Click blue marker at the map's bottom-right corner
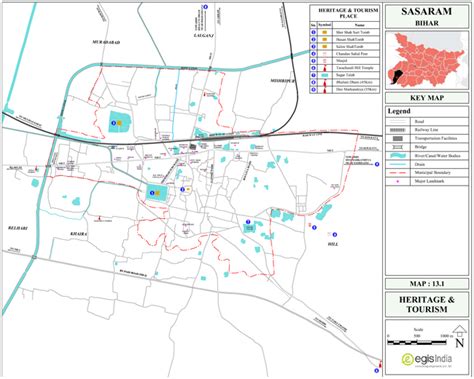Viewport: 474px width, 379px height. click(377, 371)
